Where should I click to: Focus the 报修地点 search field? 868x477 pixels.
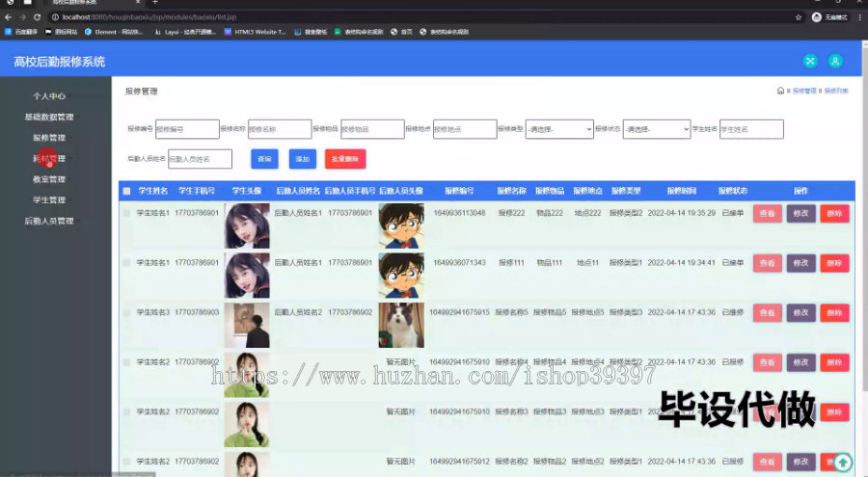click(x=465, y=129)
